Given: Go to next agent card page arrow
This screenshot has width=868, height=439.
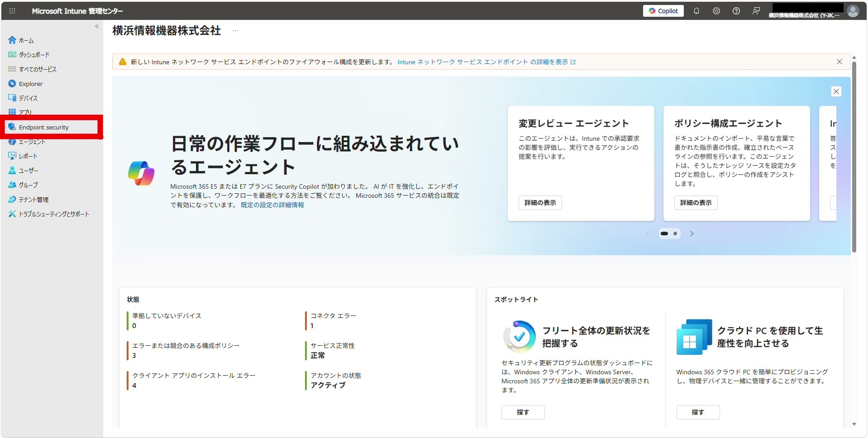Looking at the screenshot, I should click(692, 234).
